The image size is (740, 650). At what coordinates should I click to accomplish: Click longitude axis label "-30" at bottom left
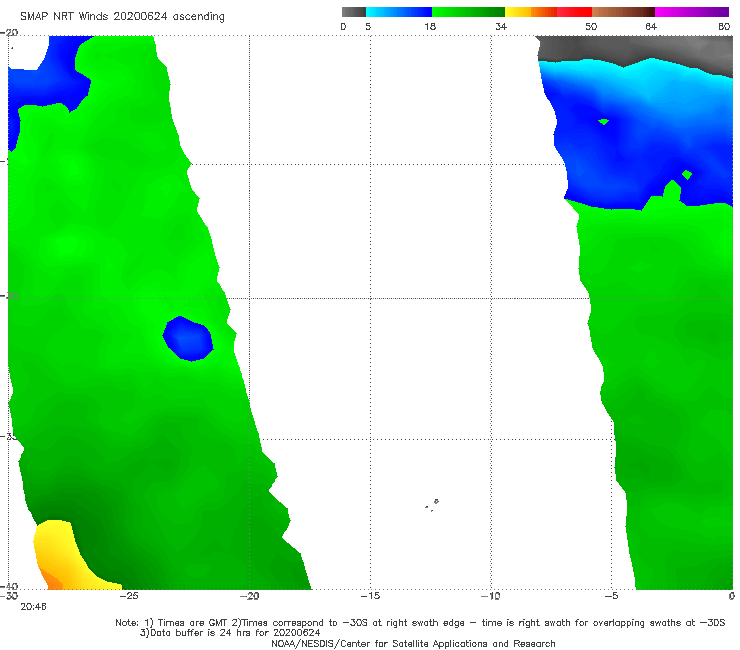(9, 596)
